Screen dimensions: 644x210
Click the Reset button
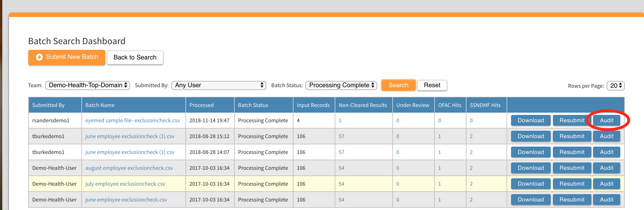click(x=432, y=85)
